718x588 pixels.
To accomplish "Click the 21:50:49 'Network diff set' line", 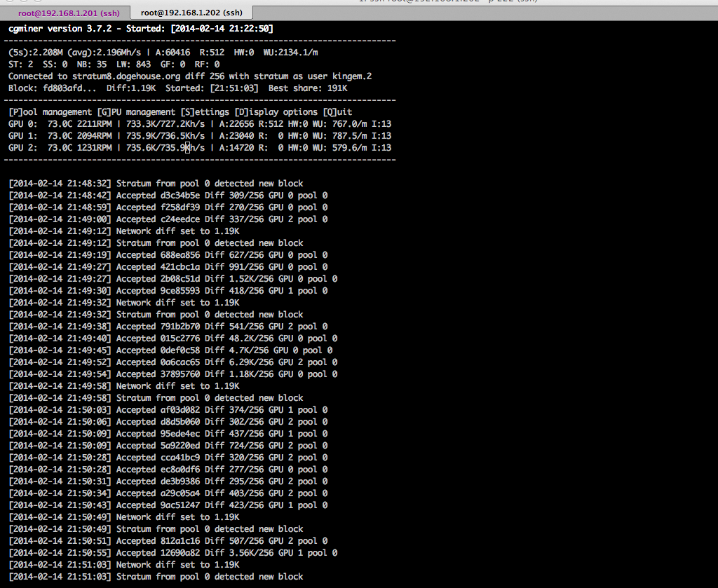I will pyautogui.click(x=124, y=517).
